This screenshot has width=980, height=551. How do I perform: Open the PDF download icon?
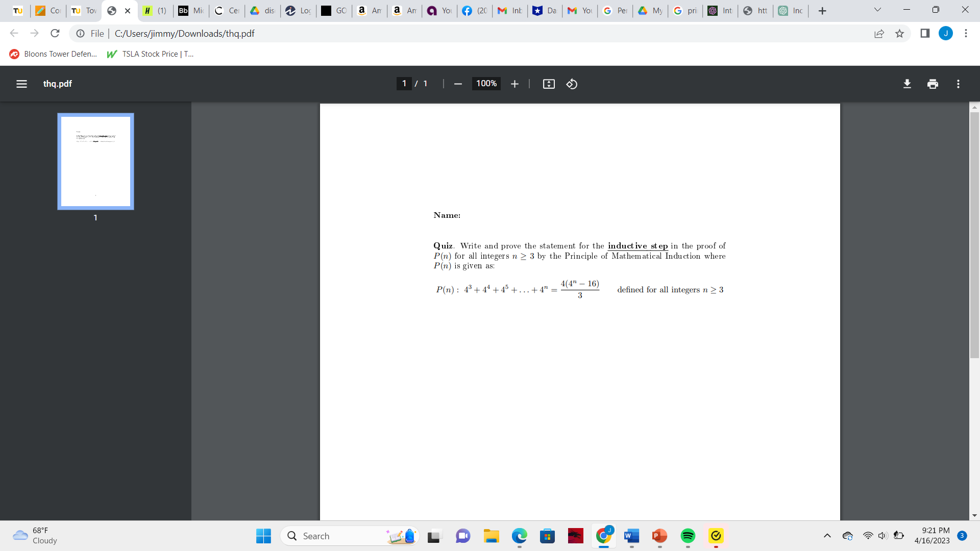[907, 84]
